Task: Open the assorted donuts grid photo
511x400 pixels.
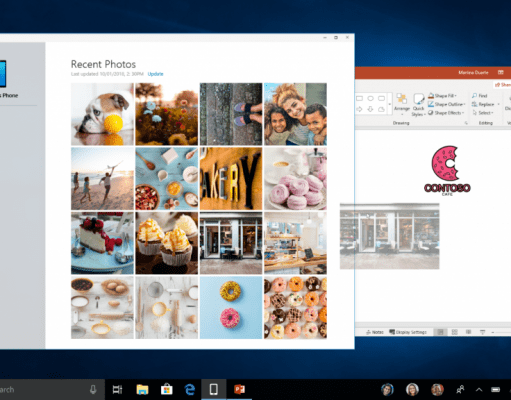Action: coord(295,307)
